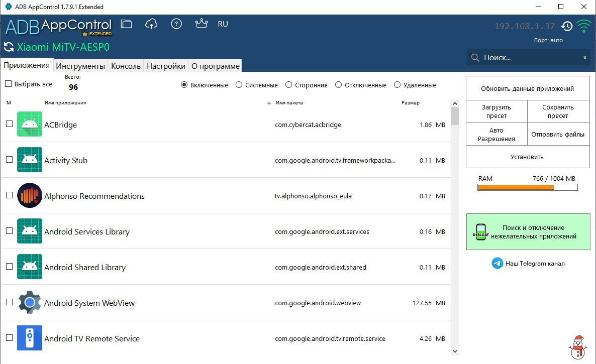This screenshot has height=364, width=596.
Task: Select the Системные radio button
Action: [239, 85]
